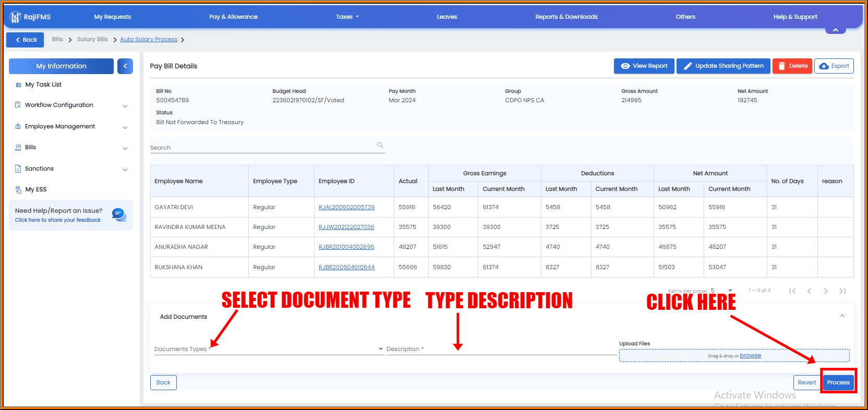This screenshot has width=868, height=410.
Task: Click the red Delete button
Action: tap(792, 66)
